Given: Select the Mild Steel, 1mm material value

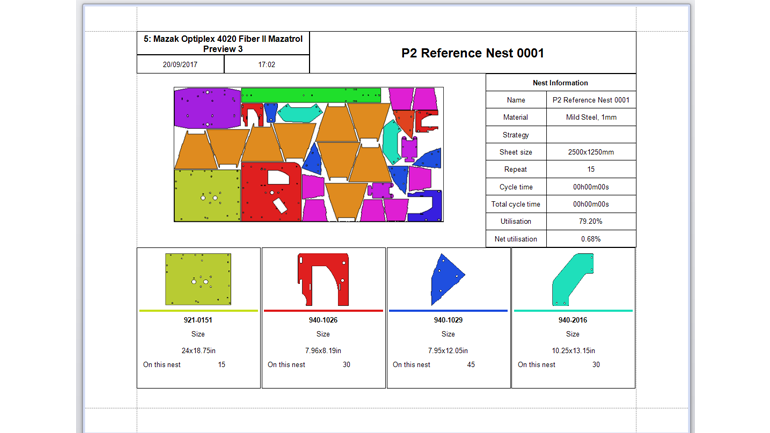Looking at the screenshot, I should pyautogui.click(x=590, y=117).
